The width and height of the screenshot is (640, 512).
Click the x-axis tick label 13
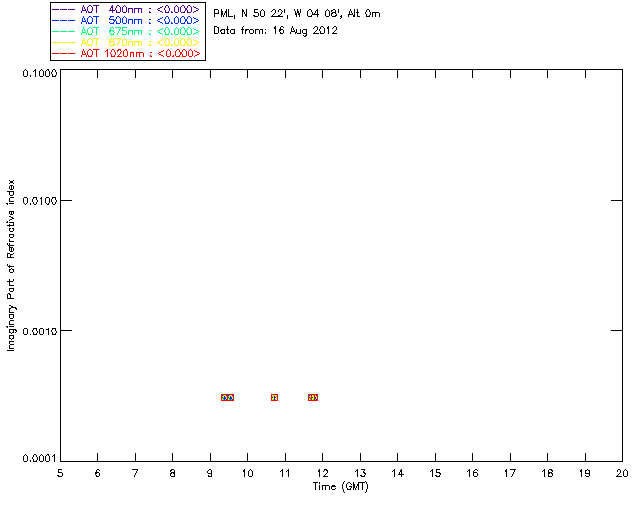pos(360,473)
